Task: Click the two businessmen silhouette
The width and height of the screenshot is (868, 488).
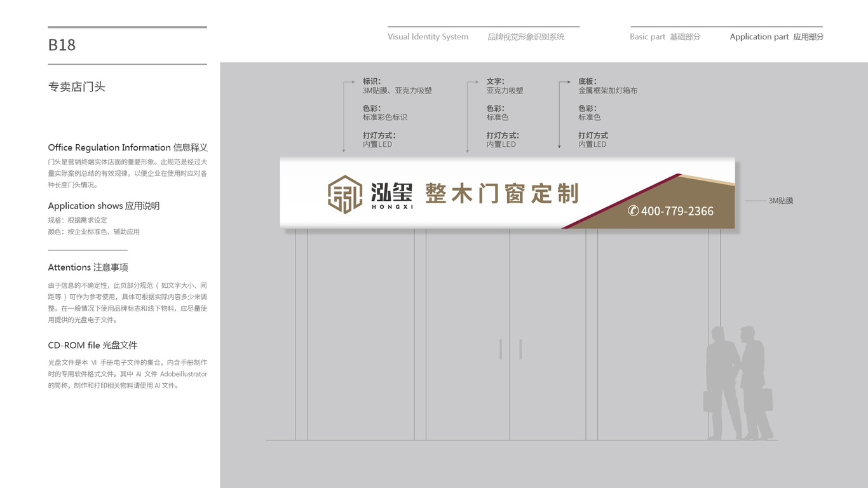Action: [738, 383]
